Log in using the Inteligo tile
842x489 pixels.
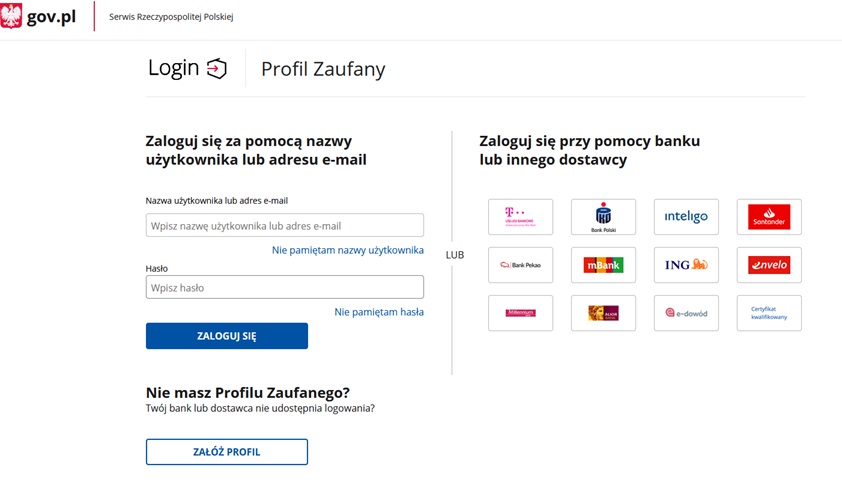(x=686, y=217)
